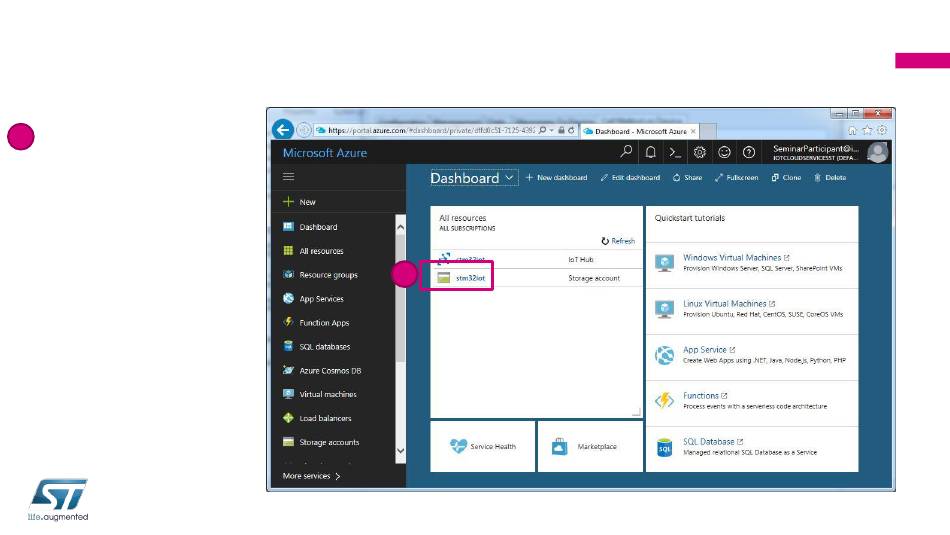
Task: Click the SeminarParticipant account name
Action: coord(815,148)
